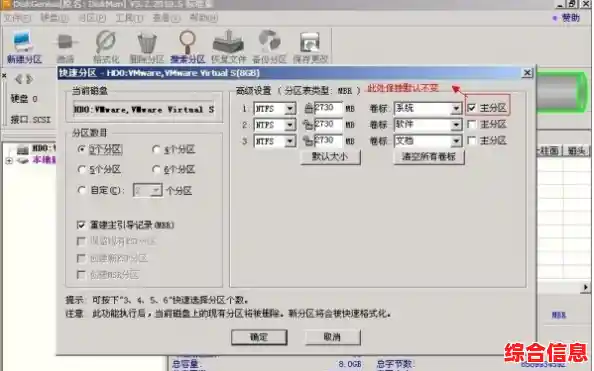Click the 备份分区 toolbar icon
This screenshot has height=371, width=594.
point(269,47)
